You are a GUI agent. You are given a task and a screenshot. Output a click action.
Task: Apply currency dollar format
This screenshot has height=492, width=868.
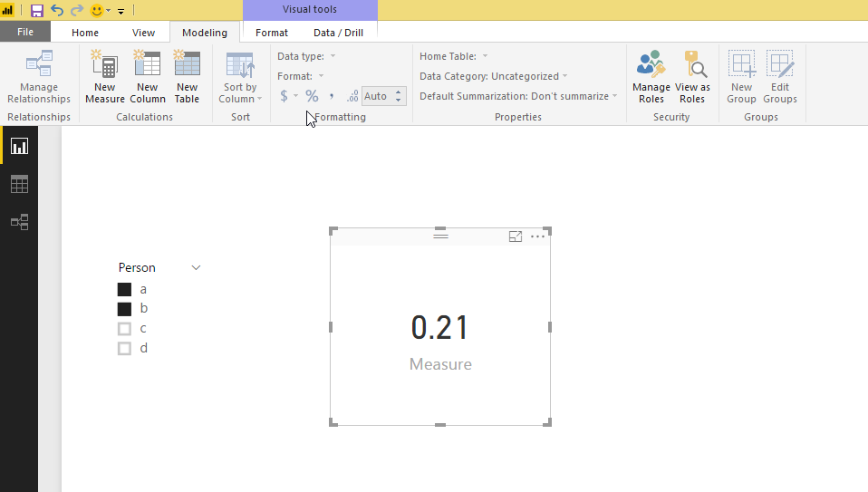284,96
